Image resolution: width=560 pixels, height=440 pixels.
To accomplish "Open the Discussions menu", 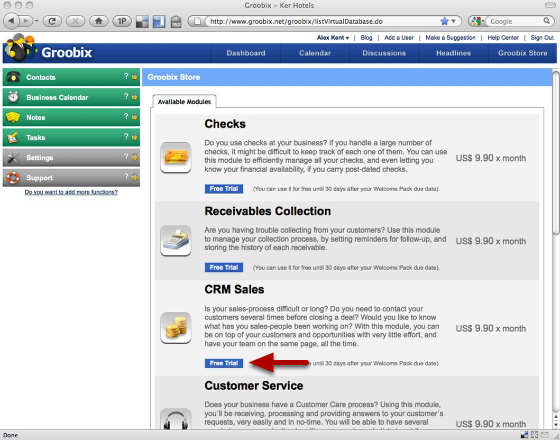I will click(x=384, y=53).
